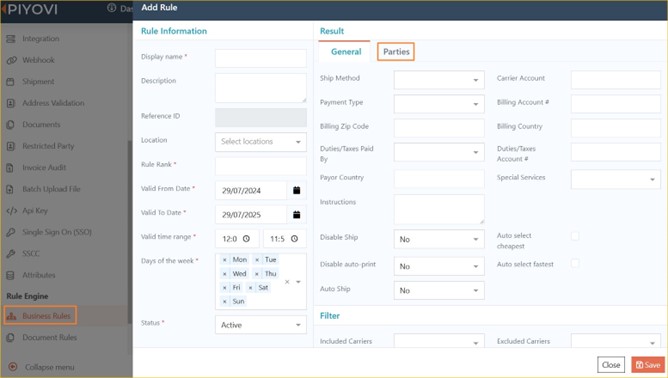Click the Billing Zip Code field

pos(439,128)
